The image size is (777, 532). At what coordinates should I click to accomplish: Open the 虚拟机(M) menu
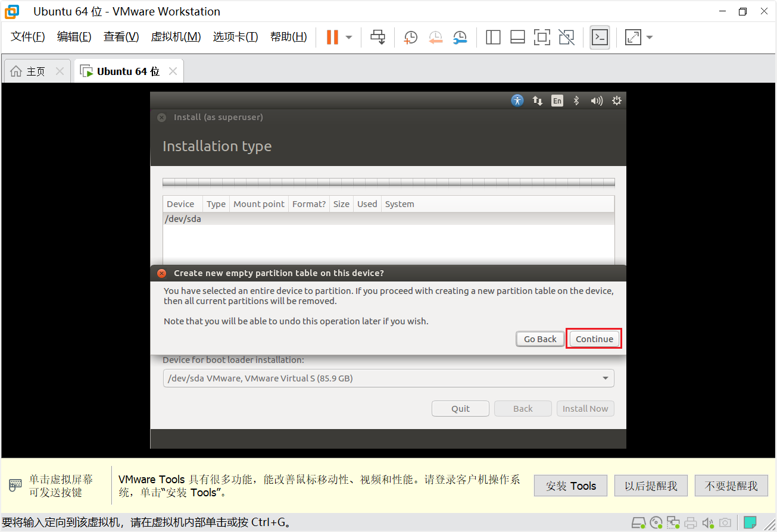(x=176, y=37)
